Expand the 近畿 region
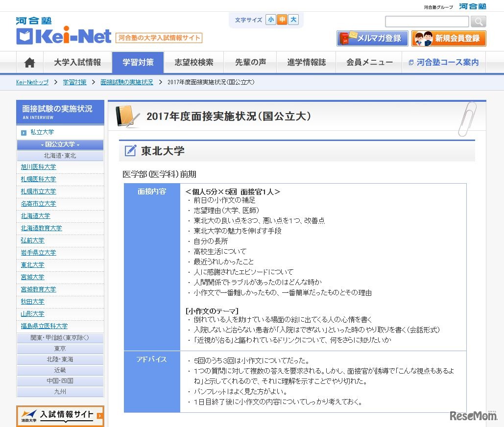Image resolution: width=504 pixels, height=427 pixels. [x=60, y=370]
